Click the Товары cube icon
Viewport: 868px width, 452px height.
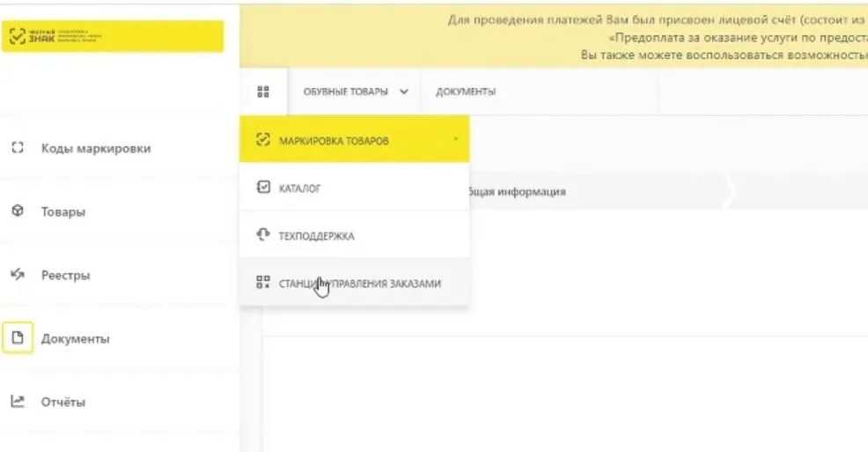pos(18,211)
